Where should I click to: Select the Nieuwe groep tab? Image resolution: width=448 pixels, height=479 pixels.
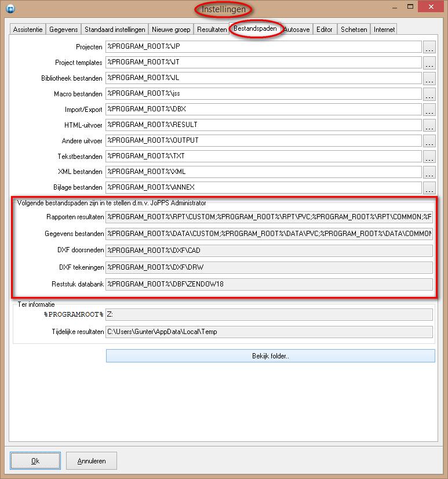click(x=171, y=30)
